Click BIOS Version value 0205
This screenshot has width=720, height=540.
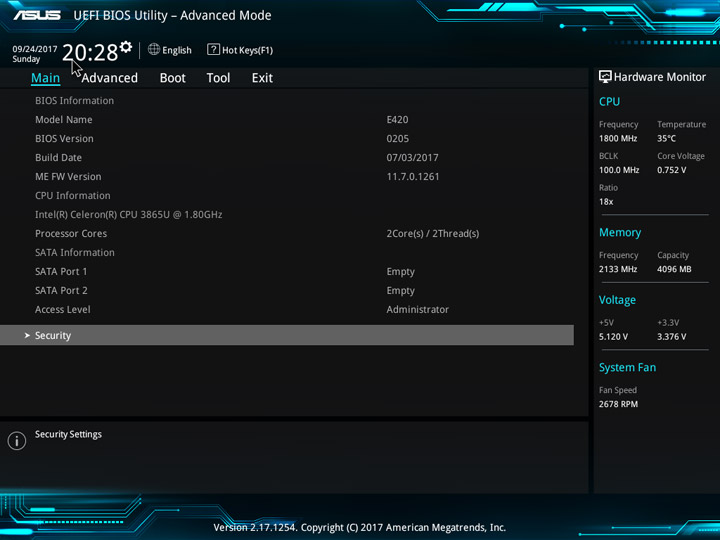coord(398,139)
